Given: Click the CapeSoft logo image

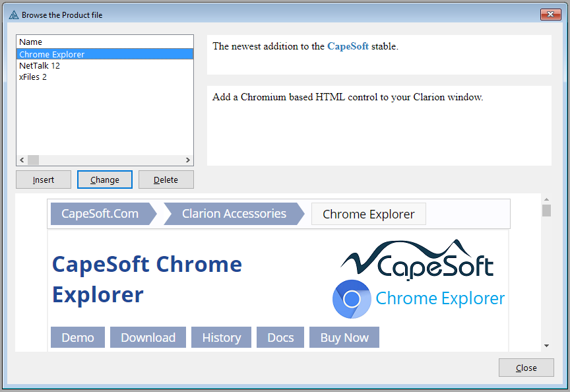Looking at the screenshot, I should [418, 259].
